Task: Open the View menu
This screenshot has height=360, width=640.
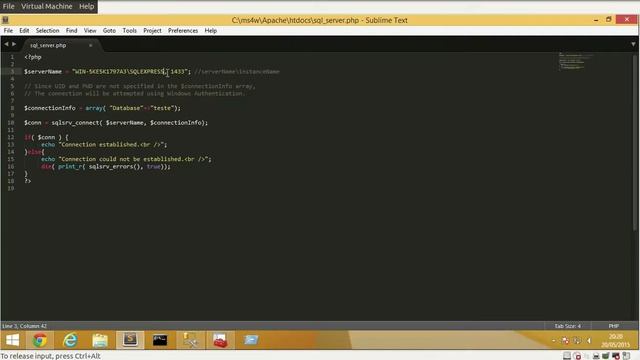Action: [x=90, y=31]
